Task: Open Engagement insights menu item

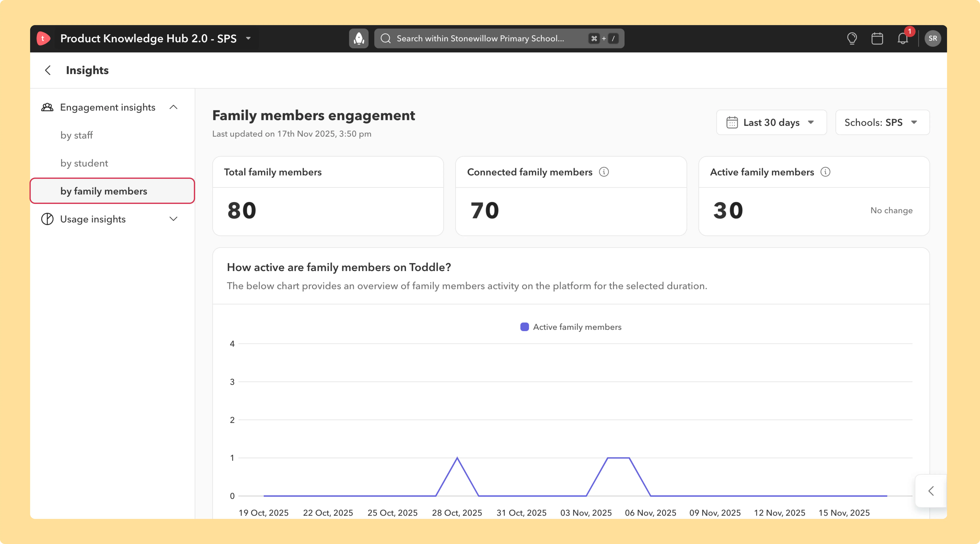Action: 108,107
